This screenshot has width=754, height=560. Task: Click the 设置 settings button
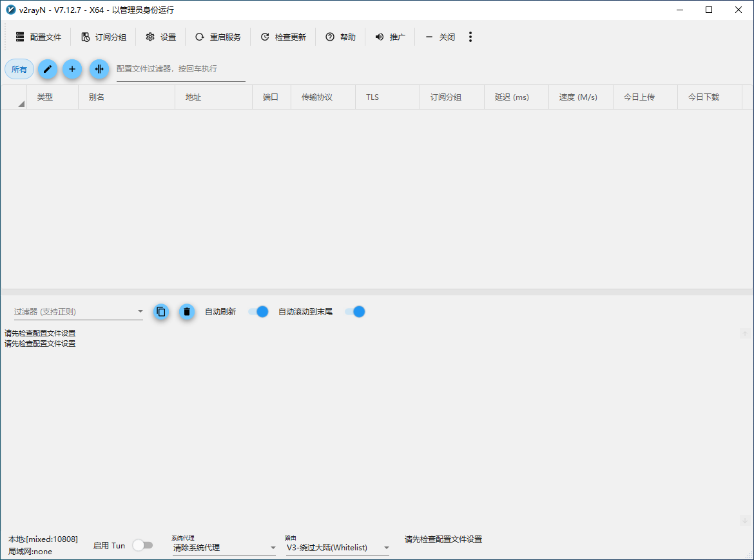click(160, 37)
